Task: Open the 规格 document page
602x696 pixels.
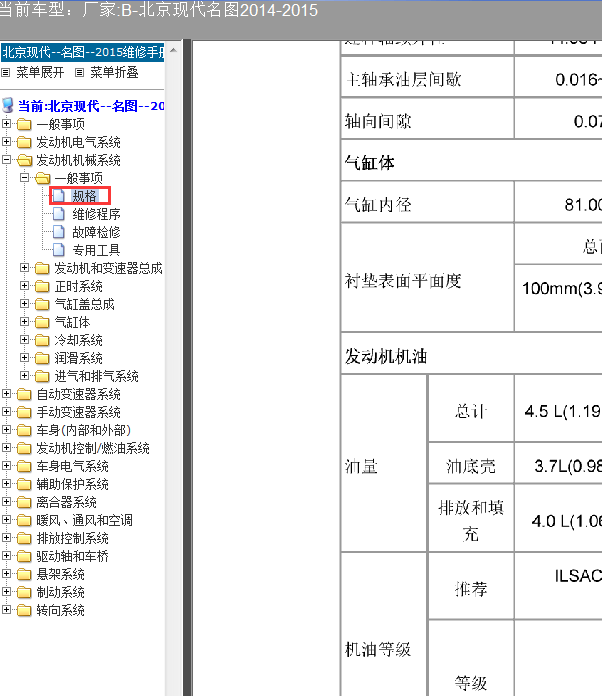Action: coord(85,196)
